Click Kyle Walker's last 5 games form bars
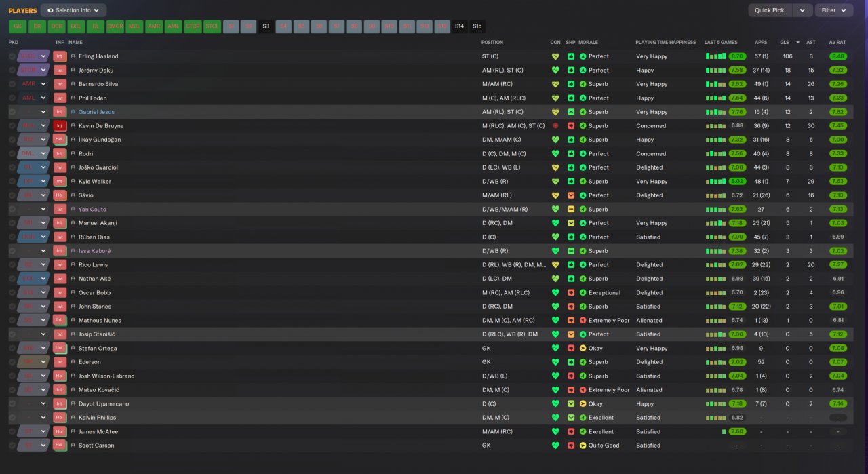 click(x=715, y=181)
